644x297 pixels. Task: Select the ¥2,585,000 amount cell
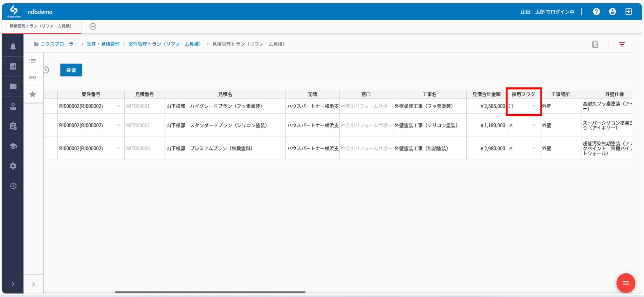click(x=486, y=106)
